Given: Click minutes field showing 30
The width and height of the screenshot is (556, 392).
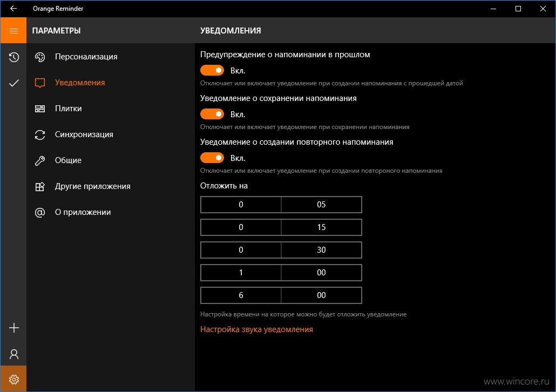Looking at the screenshot, I should tap(321, 250).
